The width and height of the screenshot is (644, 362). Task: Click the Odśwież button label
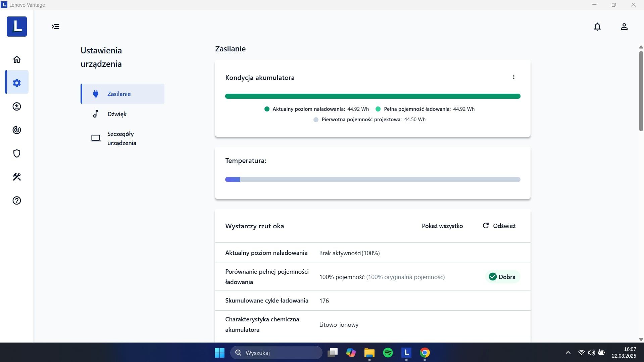[504, 226]
